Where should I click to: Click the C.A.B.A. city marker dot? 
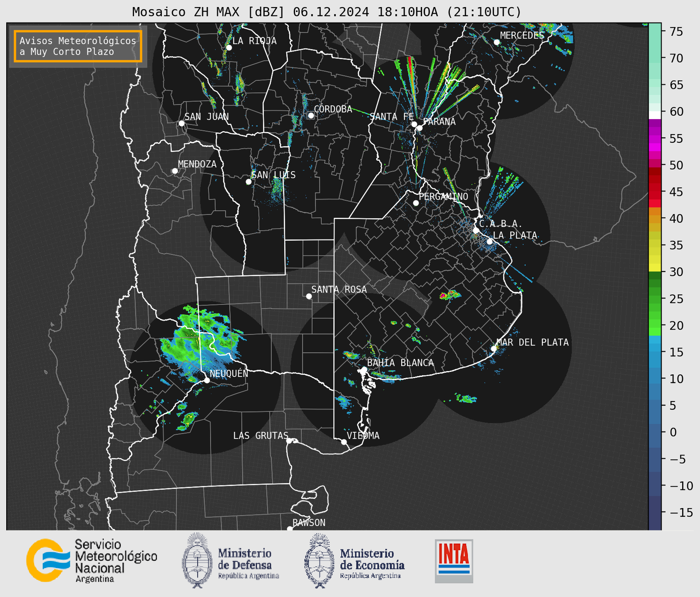point(476,230)
